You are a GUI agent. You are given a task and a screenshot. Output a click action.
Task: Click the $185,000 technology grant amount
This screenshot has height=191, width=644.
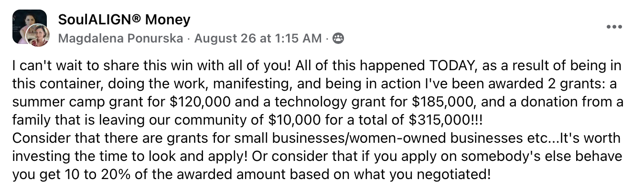tap(387, 102)
